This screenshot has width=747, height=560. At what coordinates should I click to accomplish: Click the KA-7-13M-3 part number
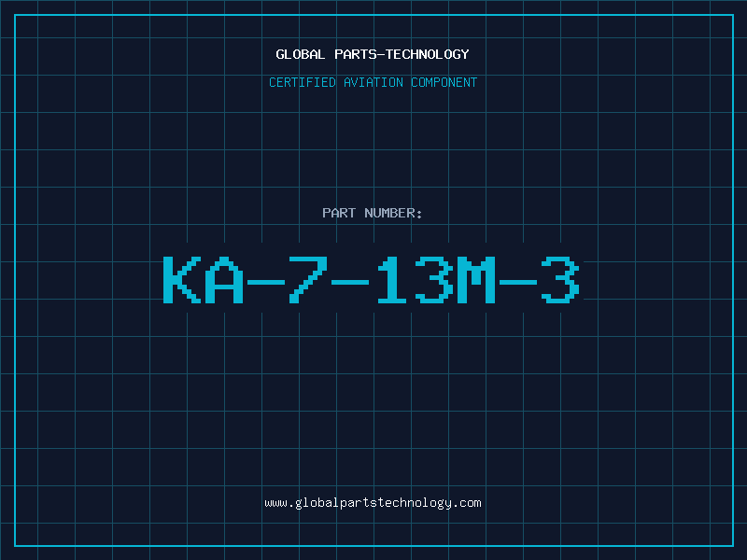click(372, 280)
